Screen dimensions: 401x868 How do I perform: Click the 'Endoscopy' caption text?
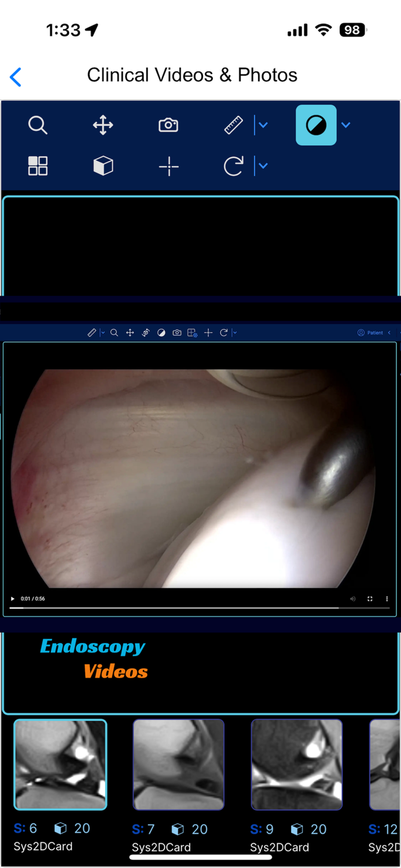(x=93, y=646)
